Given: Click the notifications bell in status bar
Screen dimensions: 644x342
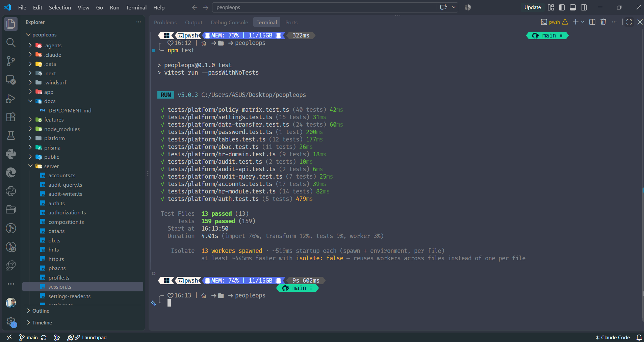Looking at the screenshot, I should click(639, 337).
